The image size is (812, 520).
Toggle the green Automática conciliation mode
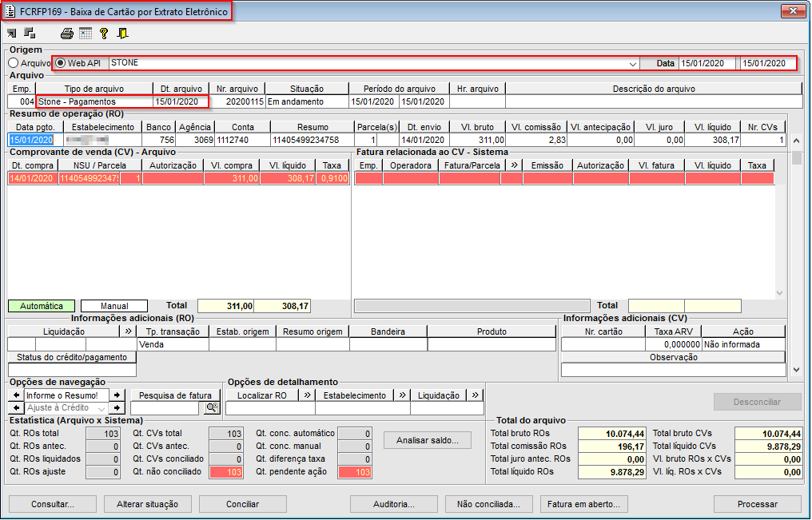[x=42, y=306]
